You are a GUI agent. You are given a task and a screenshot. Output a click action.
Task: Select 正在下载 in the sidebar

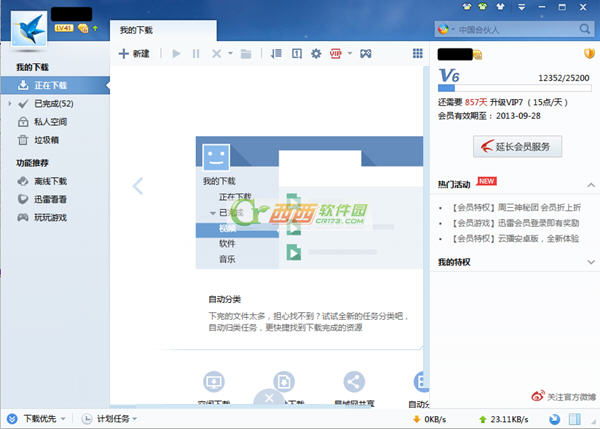[x=55, y=85]
